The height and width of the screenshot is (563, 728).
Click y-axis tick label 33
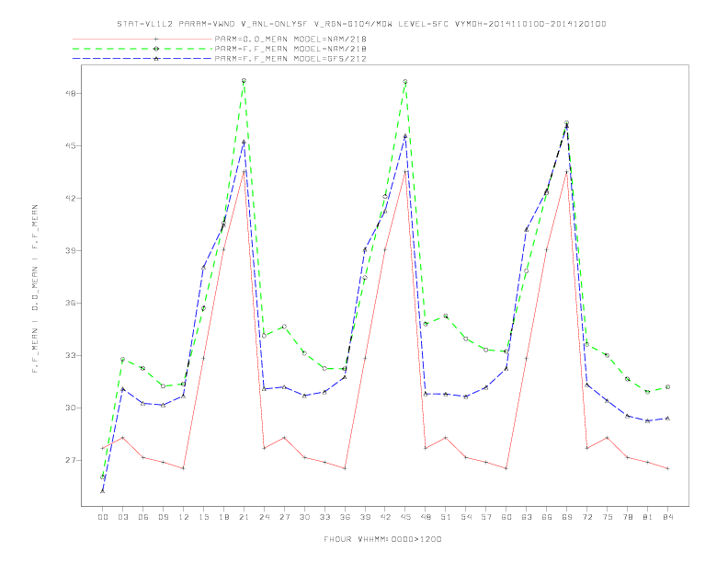tap(71, 356)
